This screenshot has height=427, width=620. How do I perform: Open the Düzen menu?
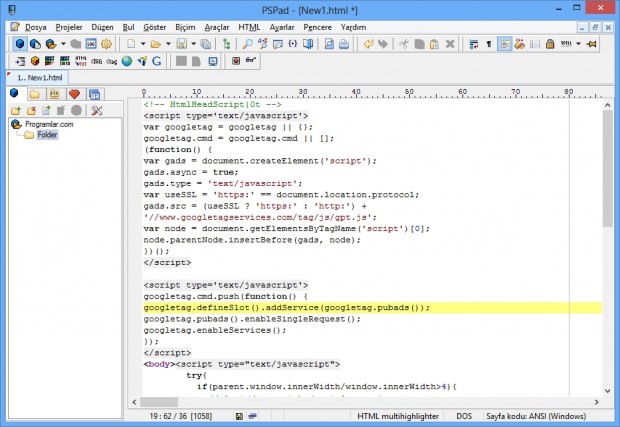click(102, 27)
